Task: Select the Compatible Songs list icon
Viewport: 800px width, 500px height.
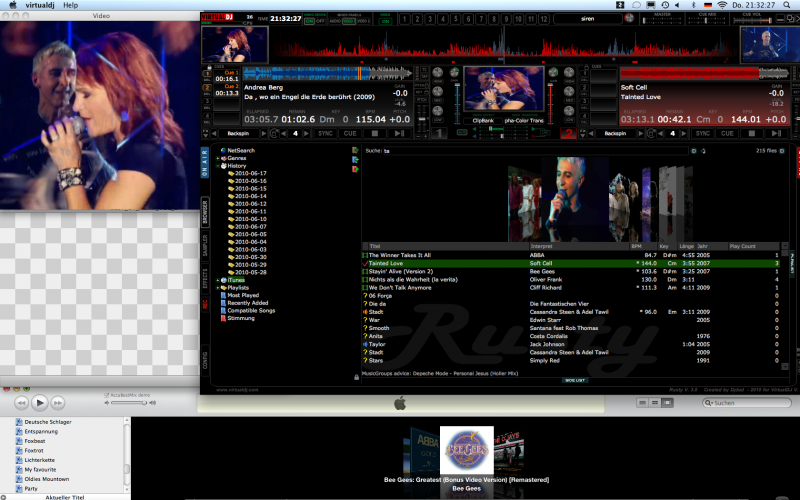Action: [x=224, y=310]
